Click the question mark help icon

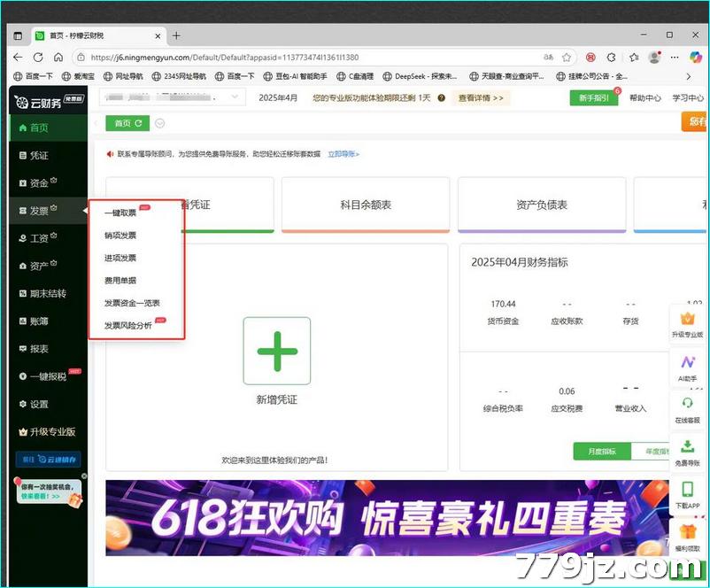point(442,97)
